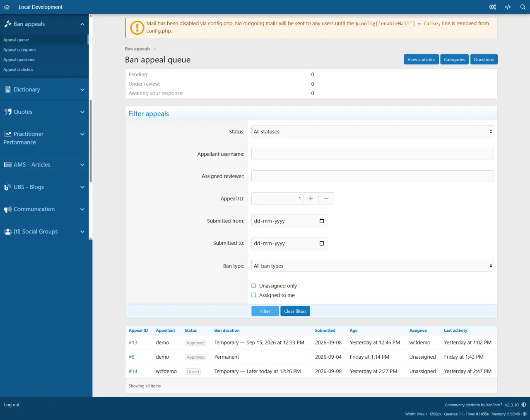Open Appeal statistics in the sidebar
This screenshot has height=420, width=530.
coord(18,70)
